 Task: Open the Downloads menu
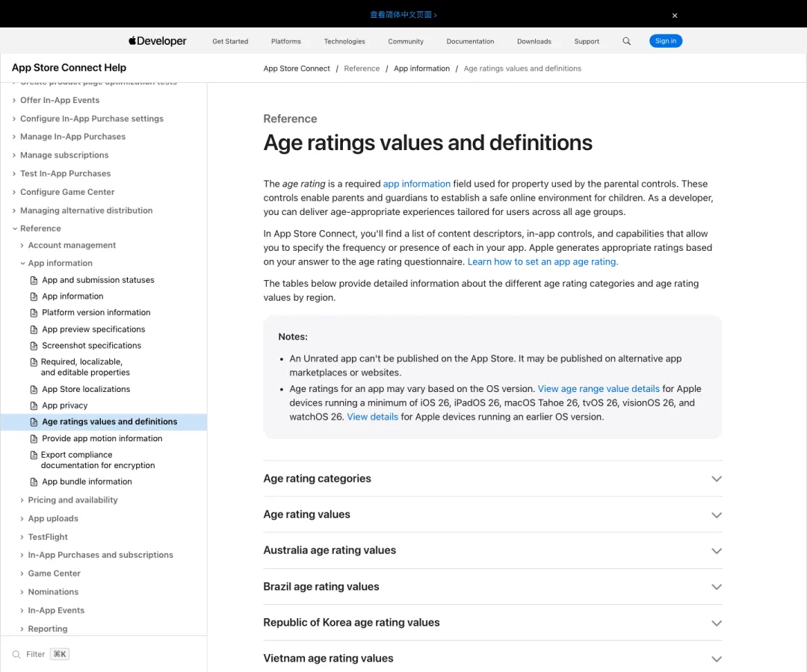pos(534,42)
